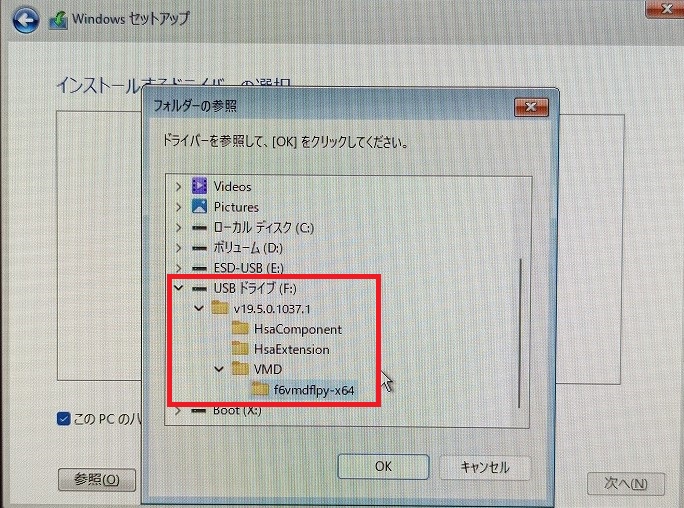The width and height of the screenshot is (684, 508).
Task: Collapse the USB Drive (F:) node
Action: (178, 287)
